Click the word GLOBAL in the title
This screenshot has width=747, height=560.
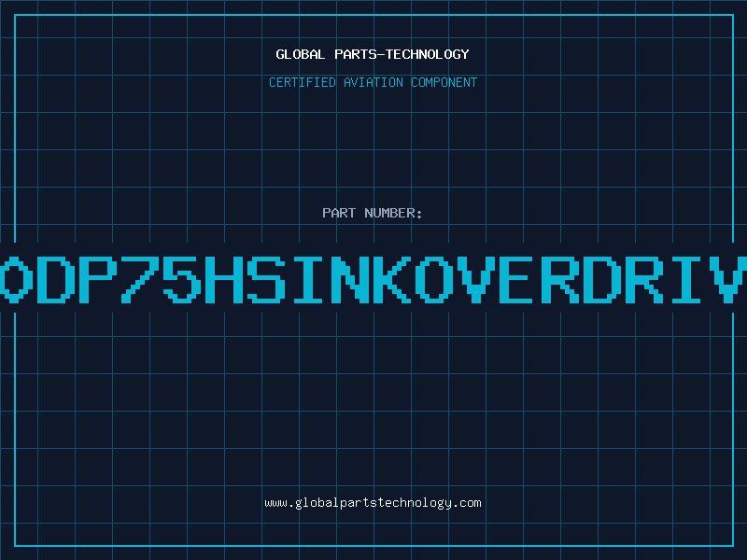coord(301,54)
